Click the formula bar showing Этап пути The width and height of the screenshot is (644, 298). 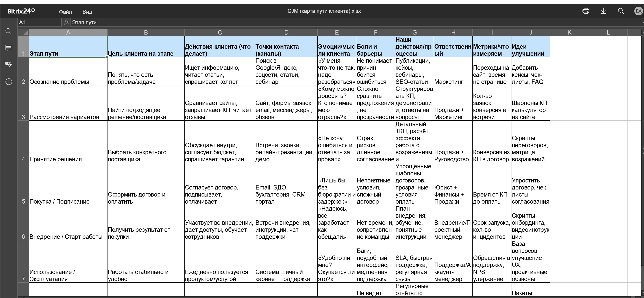point(355,22)
